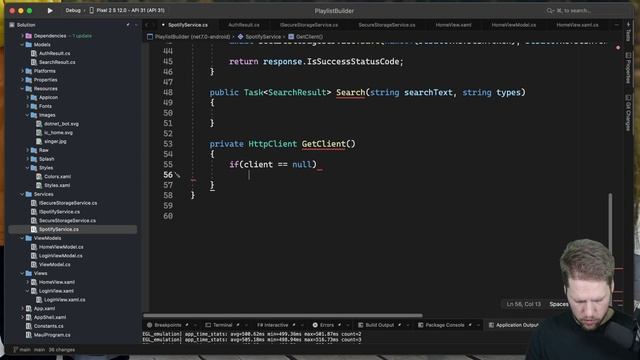Open SecureStorageService.cs in the solution tree
The height and width of the screenshot is (360, 640).
click(67, 220)
